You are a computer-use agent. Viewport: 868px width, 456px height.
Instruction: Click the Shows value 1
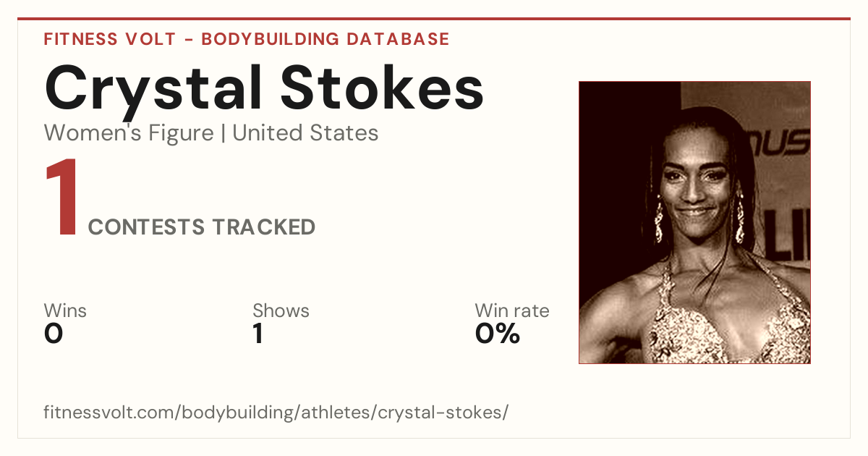tap(258, 334)
